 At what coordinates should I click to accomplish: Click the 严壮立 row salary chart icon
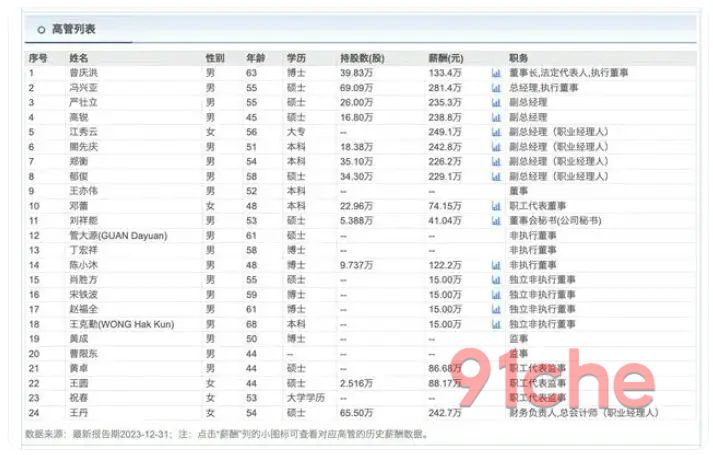(x=496, y=103)
